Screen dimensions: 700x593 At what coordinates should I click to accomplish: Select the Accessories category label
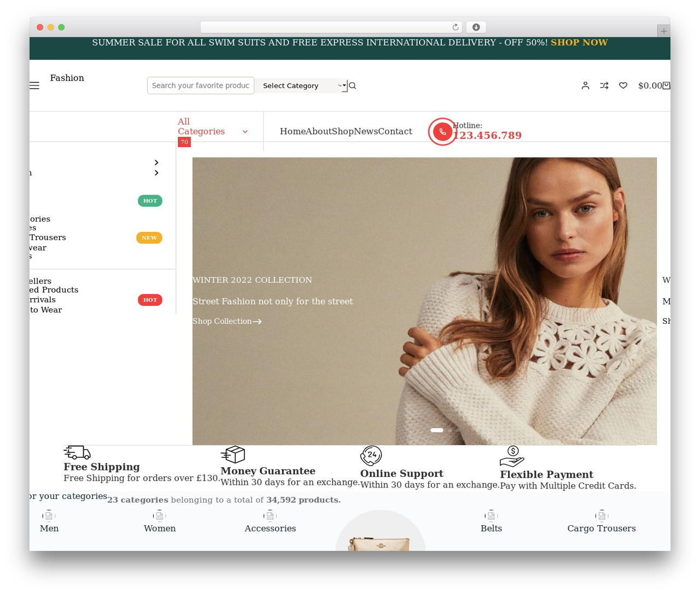pos(270,528)
